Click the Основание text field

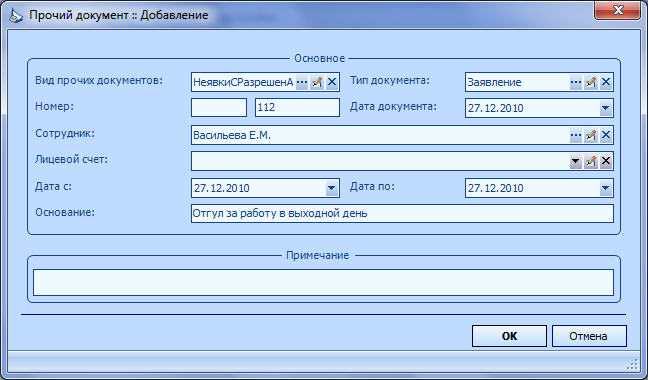[402, 214]
